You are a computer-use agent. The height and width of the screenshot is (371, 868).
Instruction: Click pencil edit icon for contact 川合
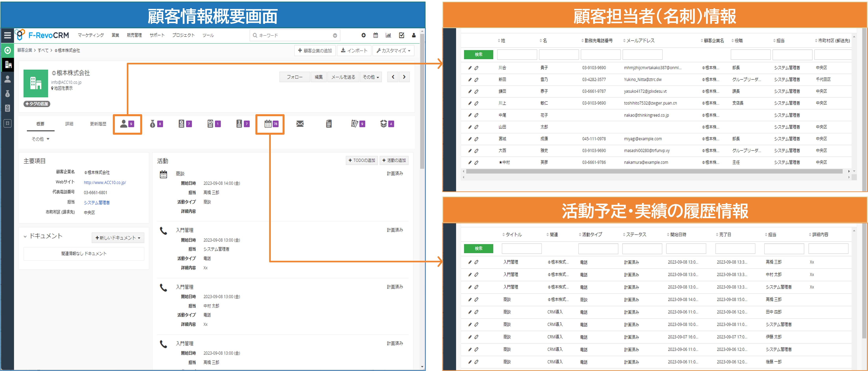click(x=470, y=68)
